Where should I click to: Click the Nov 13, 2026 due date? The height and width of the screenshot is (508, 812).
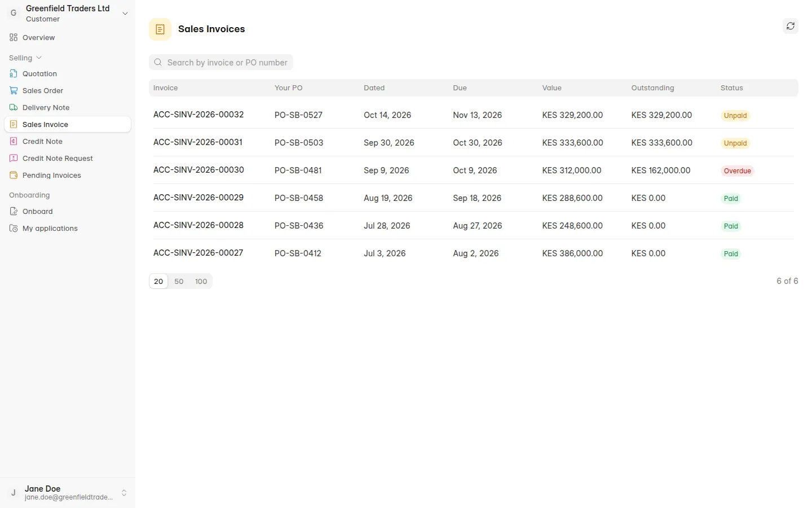(477, 115)
